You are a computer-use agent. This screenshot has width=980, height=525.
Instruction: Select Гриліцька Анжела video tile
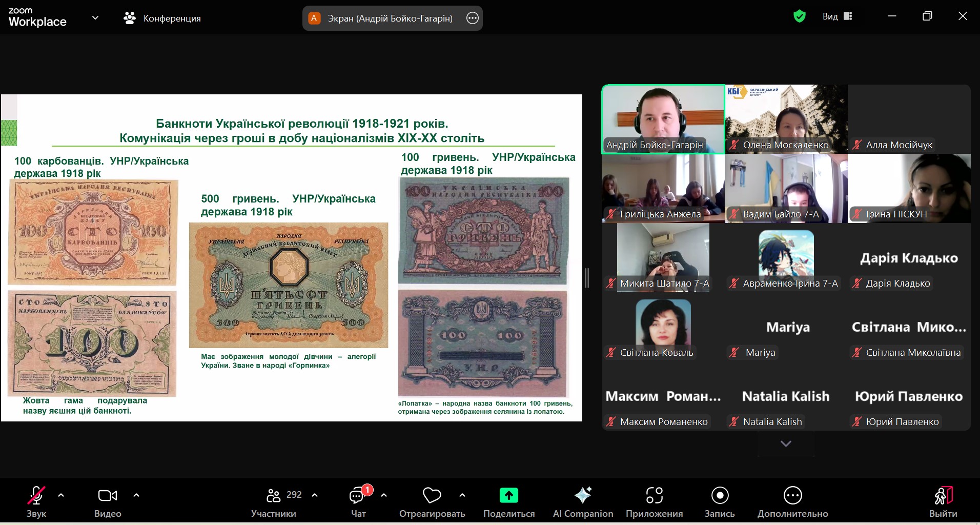tap(663, 188)
